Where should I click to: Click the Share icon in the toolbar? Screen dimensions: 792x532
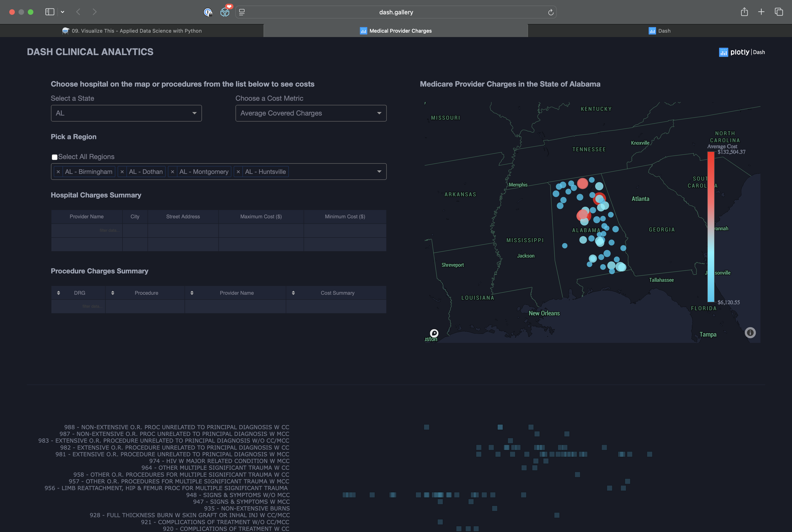[x=745, y=12]
